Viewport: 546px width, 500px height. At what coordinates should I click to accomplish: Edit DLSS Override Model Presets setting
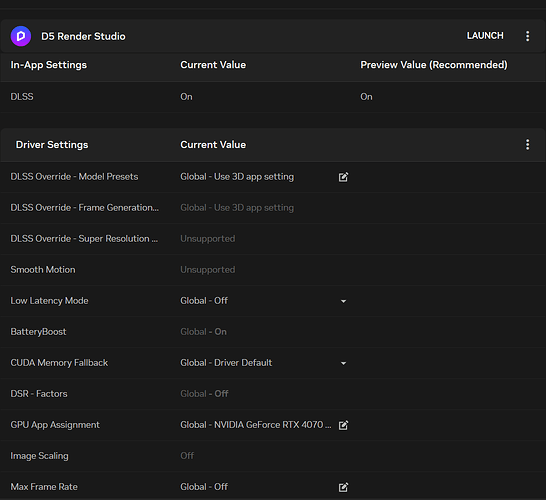(343, 177)
